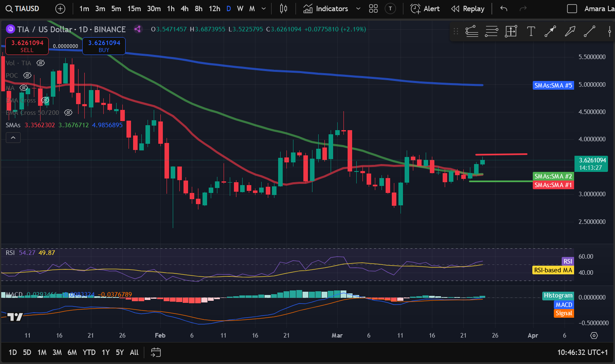
Task: Set the chart range to 1D
Action: click(x=13, y=352)
